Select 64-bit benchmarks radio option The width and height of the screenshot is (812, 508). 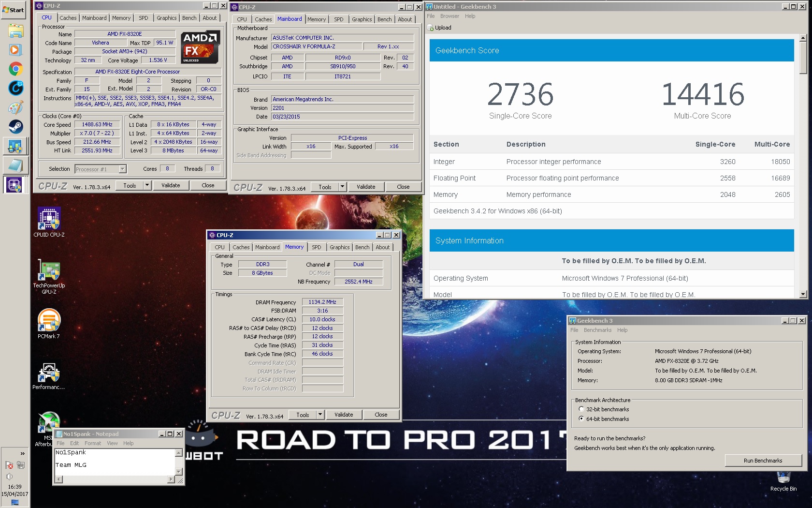click(581, 419)
